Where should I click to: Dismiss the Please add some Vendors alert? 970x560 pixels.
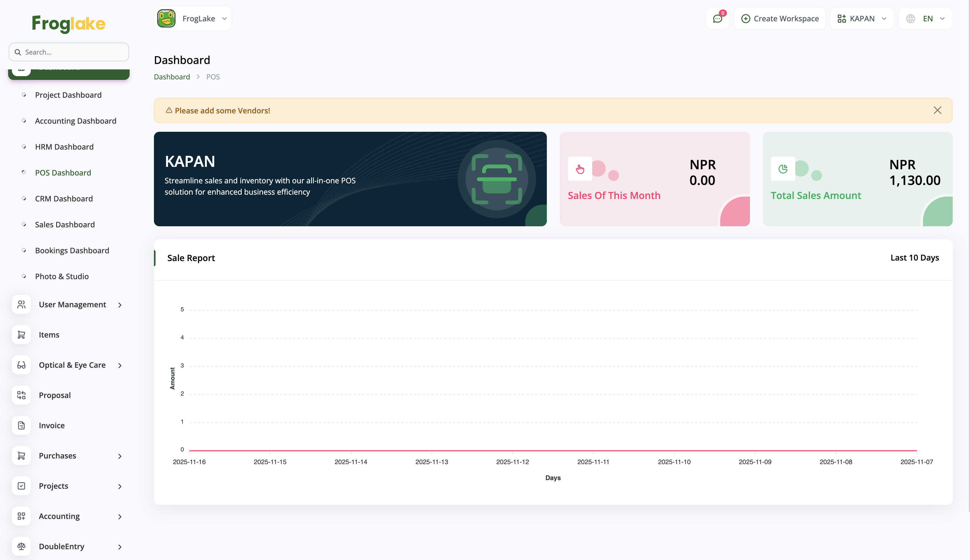point(937,110)
